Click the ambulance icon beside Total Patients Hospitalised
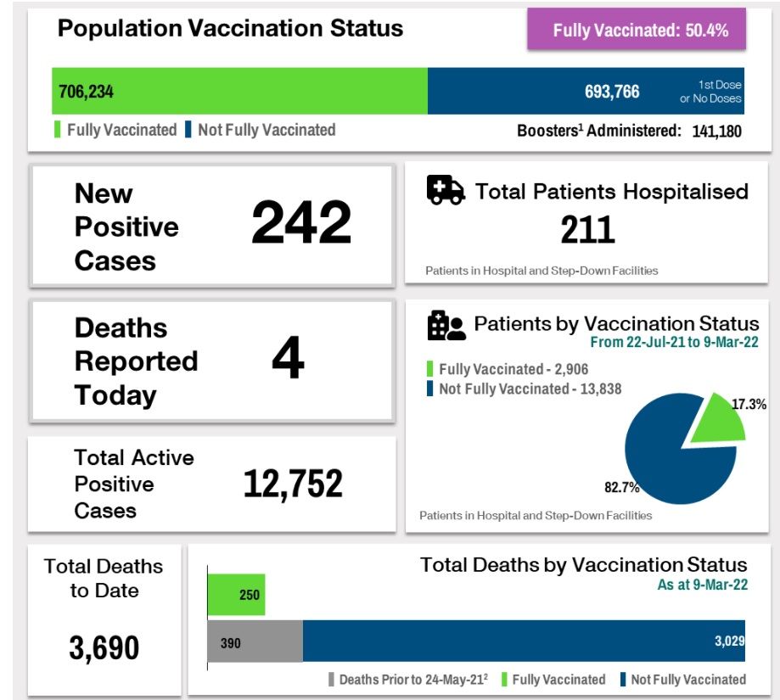 (x=445, y=190)
